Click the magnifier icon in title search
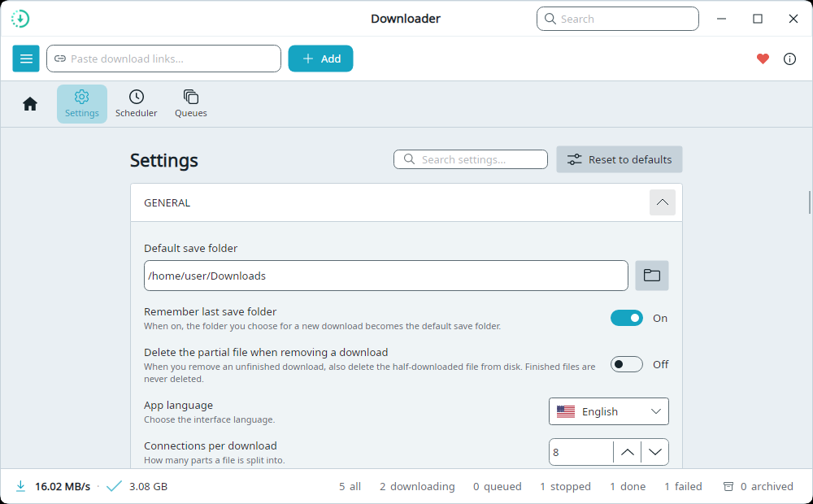Viewport: 813px width, 504px height. coord(550,19)
